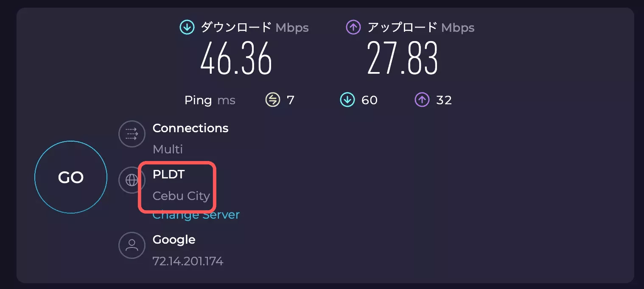Click the globe icon next to PLDT server
644x289 pixels.
(x=132, y=180)
